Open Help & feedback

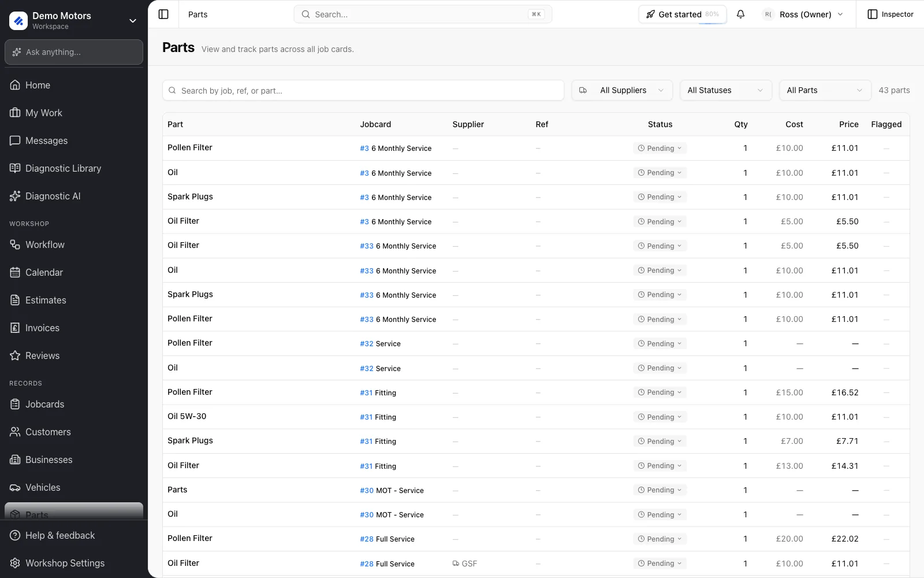[x=74, y=535]
